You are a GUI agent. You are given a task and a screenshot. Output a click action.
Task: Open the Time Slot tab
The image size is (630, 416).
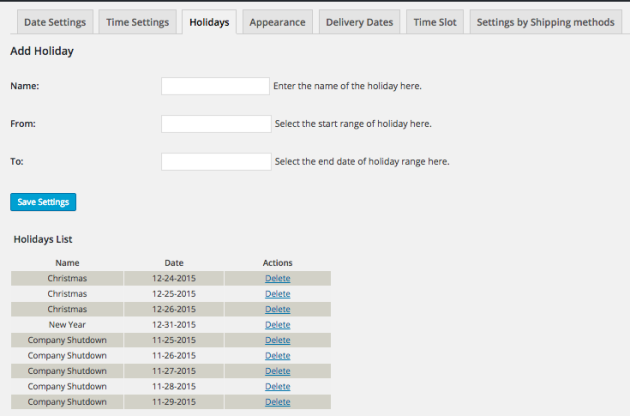click(435, 22)
